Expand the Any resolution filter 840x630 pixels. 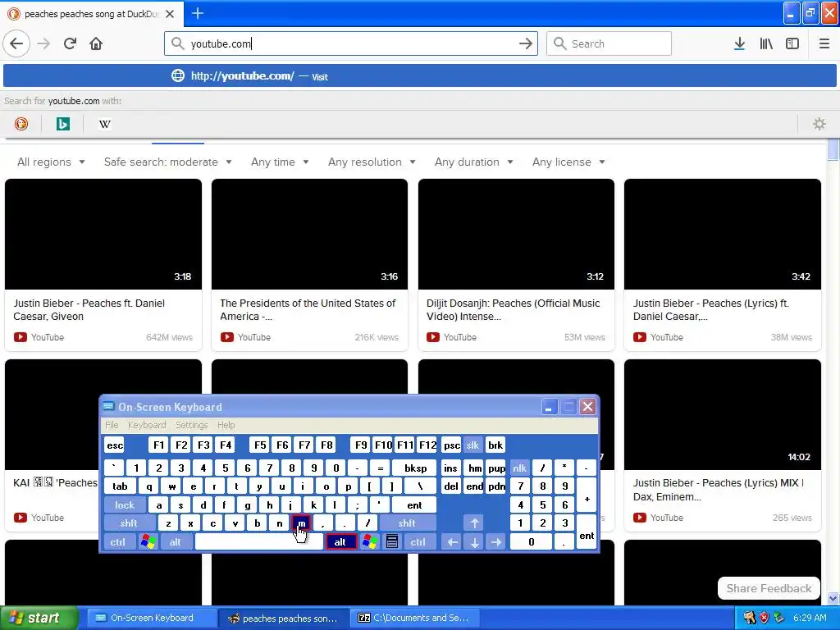(372, 162)
